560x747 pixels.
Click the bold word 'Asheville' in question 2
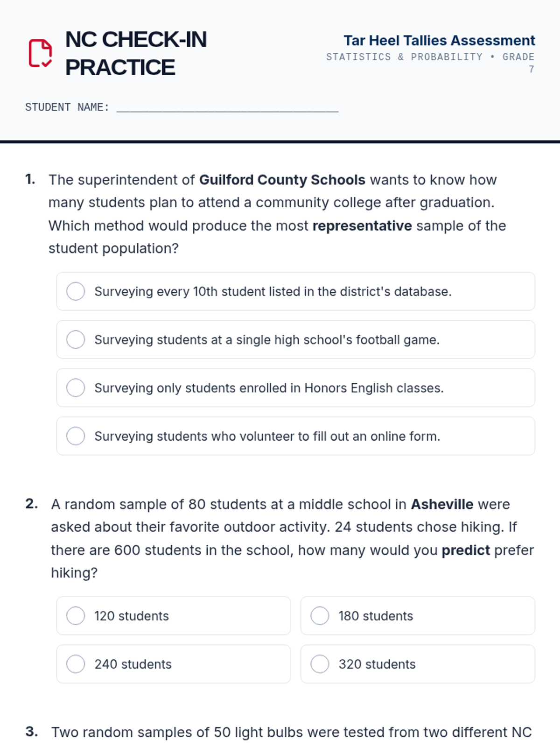pyautogui.click(x=441, y=504)
